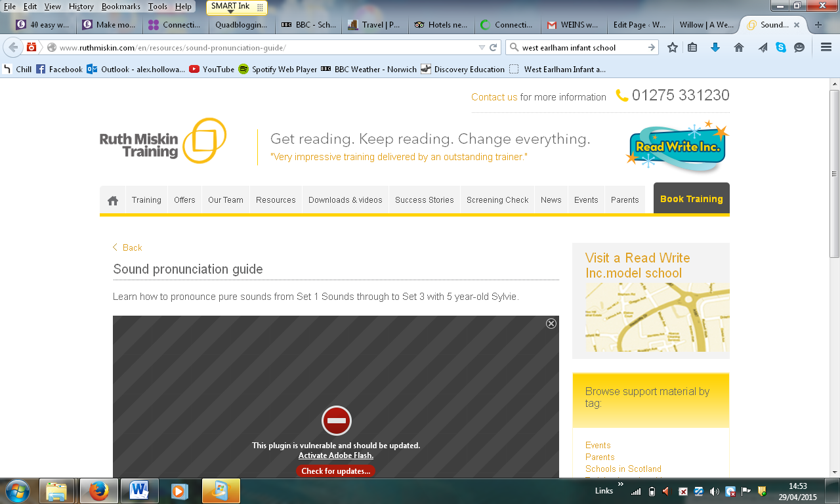
Task: Click the Back link above the guide title
Action: (x=127, y=247)
